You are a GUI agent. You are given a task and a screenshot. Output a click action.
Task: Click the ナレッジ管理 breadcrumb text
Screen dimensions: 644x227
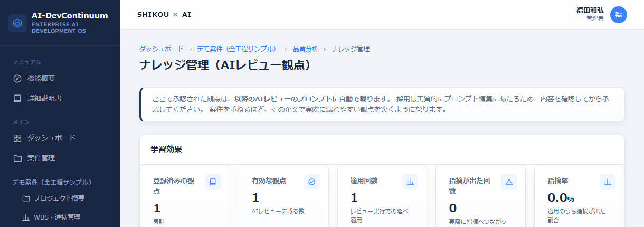(x=351, y=49)
